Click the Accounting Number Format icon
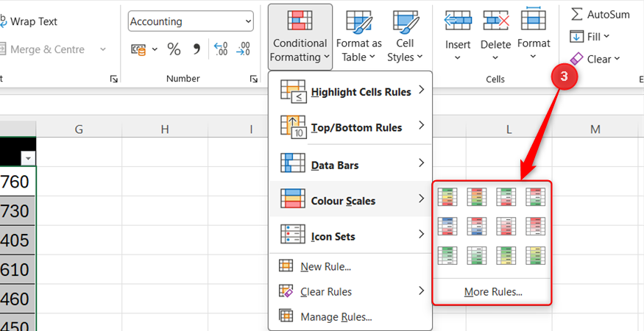 (138, 49)
